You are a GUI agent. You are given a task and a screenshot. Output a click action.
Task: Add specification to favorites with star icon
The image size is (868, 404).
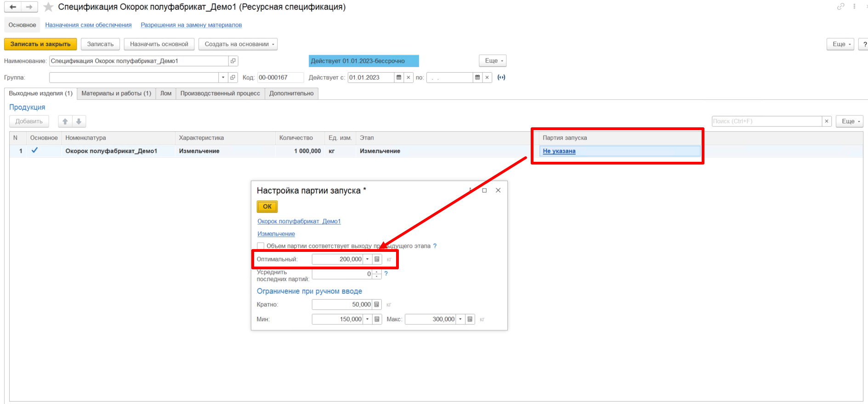[48, 7]
